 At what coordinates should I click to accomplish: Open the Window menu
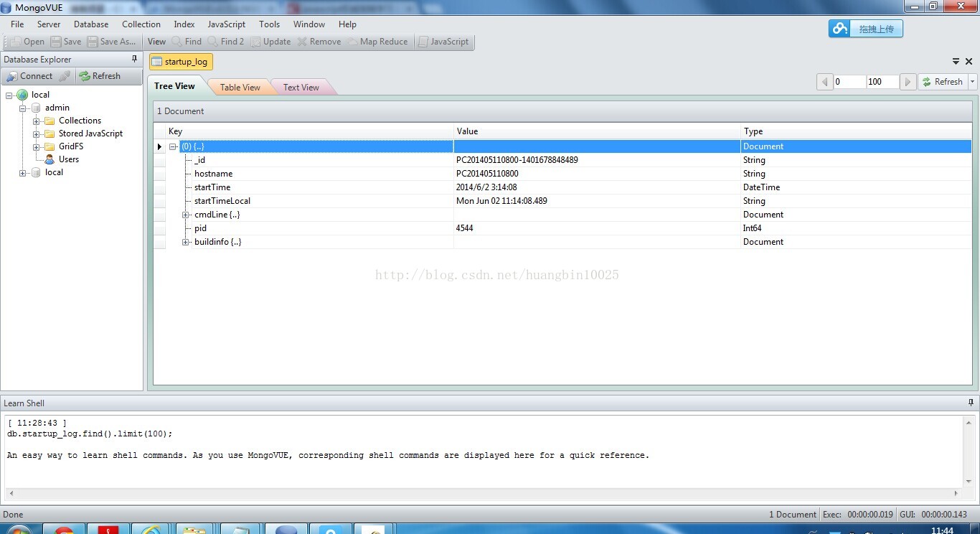309,24
